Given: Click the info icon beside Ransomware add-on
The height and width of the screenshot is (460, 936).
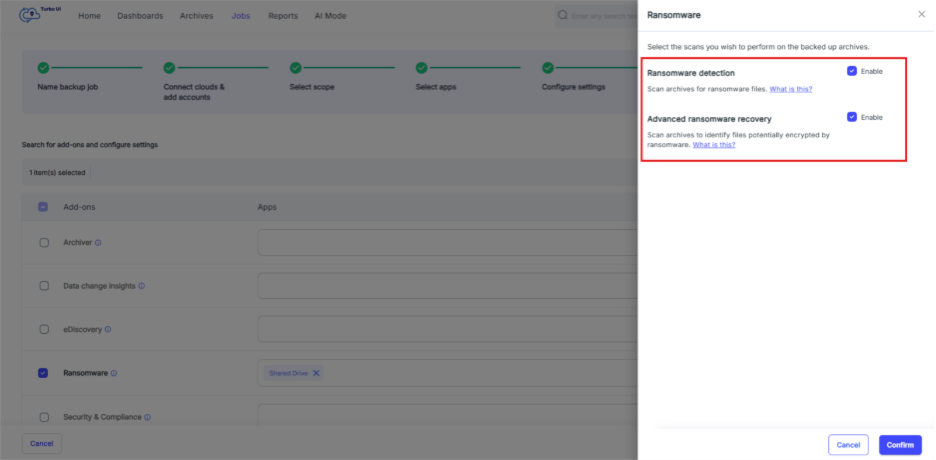Looking at the screenshot, I should 114,373.
